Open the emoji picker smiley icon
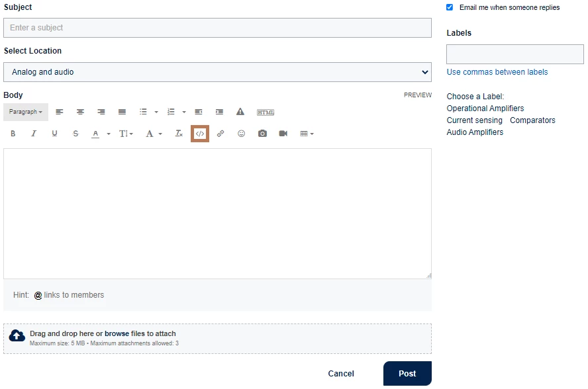The width and height of the screenshot is (588, 389). pyautogui.click(x=241, y=134)
